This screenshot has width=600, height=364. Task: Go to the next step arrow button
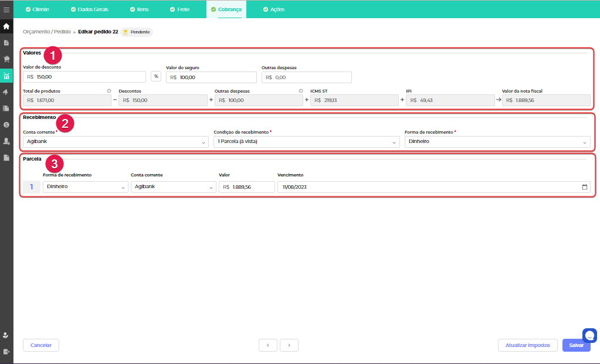pyautogui.click(x=289, y=345)
